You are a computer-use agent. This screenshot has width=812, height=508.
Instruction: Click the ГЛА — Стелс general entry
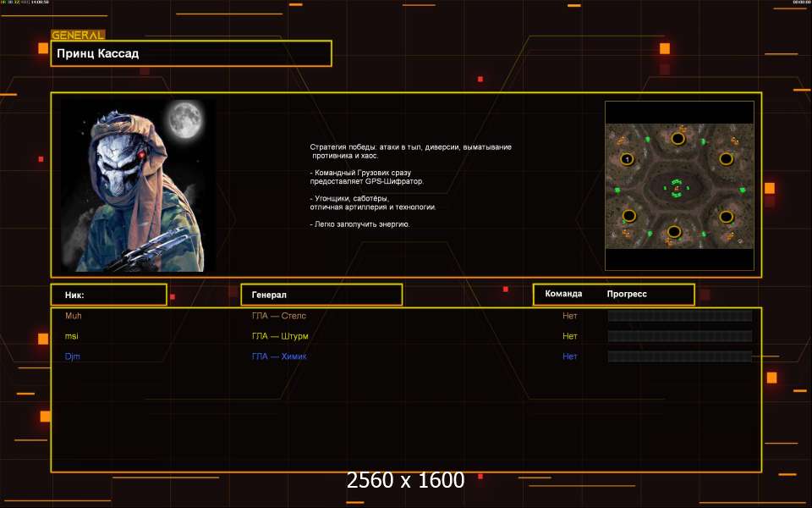(279, 316)
